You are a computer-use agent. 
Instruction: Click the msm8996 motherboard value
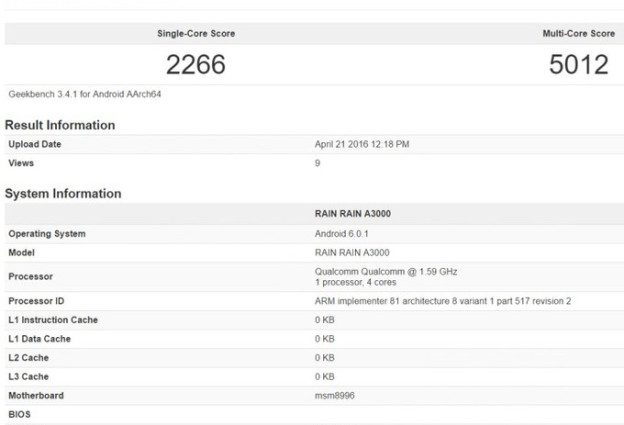[x=337, y=395]
